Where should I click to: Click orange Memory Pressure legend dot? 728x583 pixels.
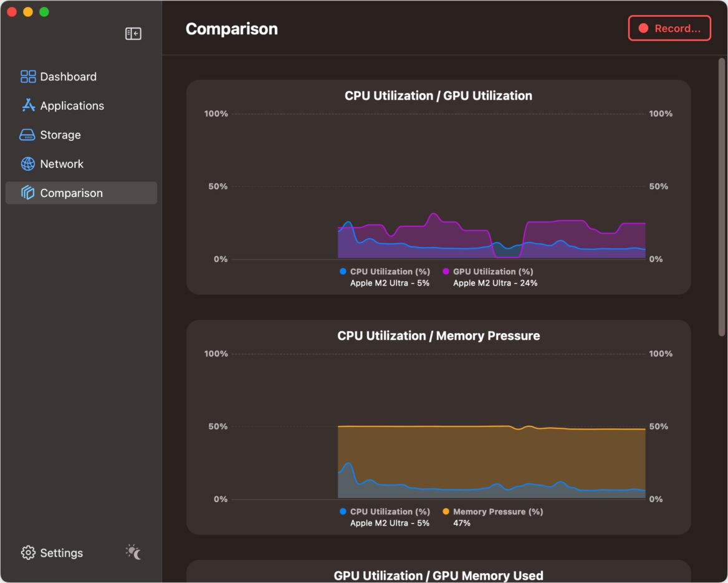[x=446, y=511]
